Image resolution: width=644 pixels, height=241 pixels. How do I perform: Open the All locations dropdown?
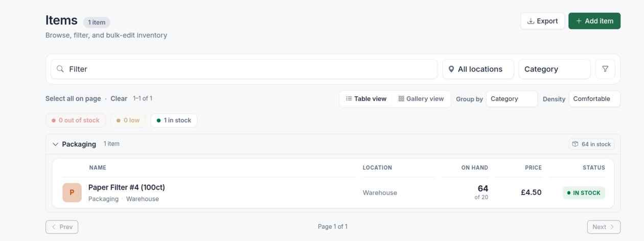478,69
